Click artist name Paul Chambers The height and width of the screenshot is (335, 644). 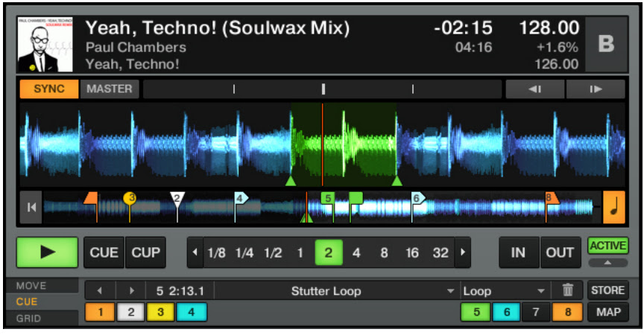tap(136, 47)
